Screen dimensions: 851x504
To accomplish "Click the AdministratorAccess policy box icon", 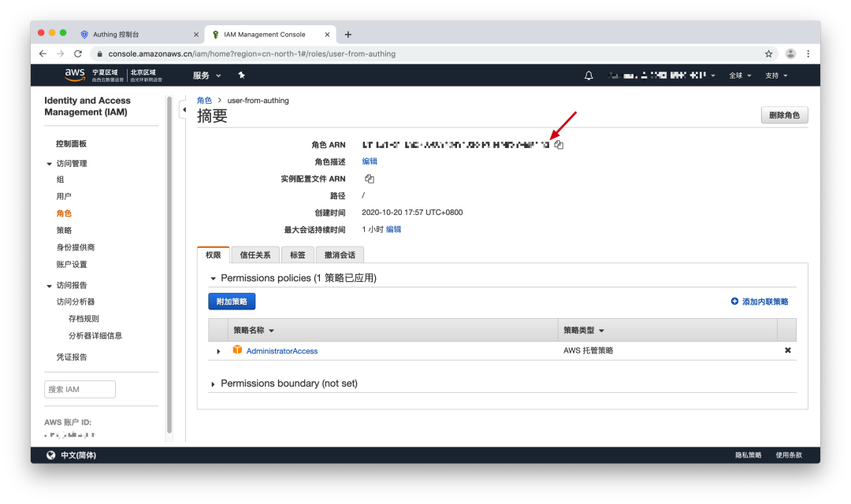I will pyautogui.click(x=237, y=350).
